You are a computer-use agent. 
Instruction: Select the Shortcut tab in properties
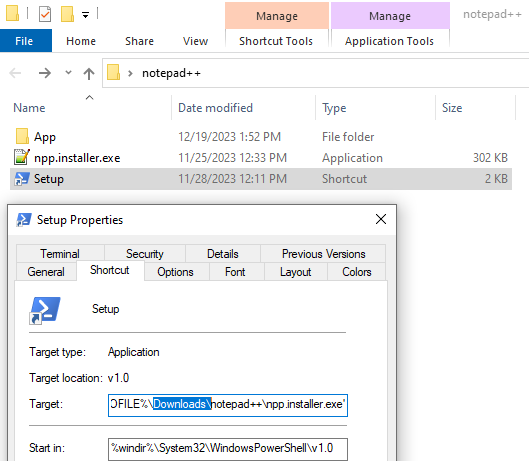(110, 270)
